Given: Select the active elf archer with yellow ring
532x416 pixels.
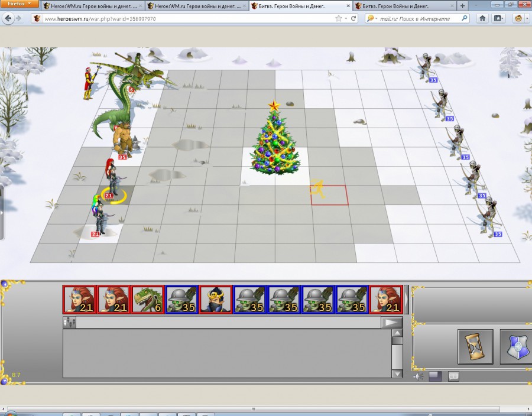Looking at the screenshot, I should 112,180.
